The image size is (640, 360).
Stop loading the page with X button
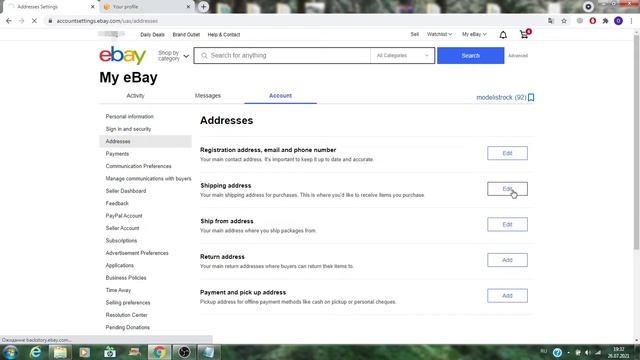pos(34,21)
